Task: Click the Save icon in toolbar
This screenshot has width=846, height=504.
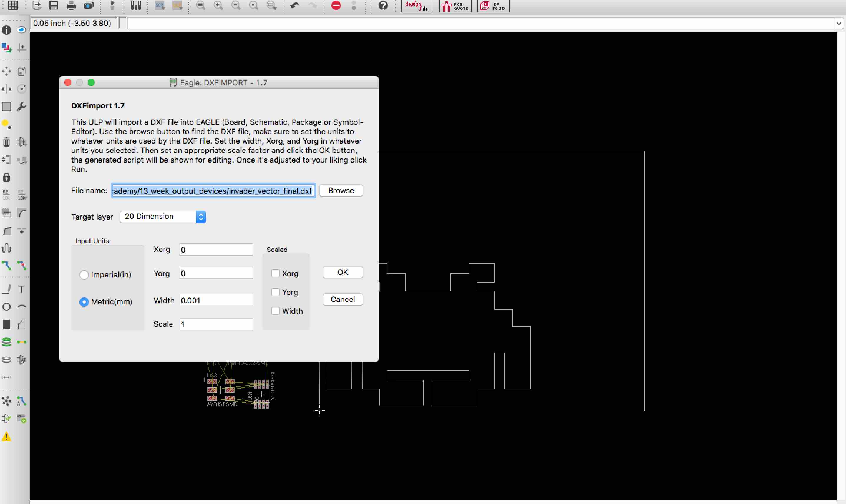Action: 54,5
